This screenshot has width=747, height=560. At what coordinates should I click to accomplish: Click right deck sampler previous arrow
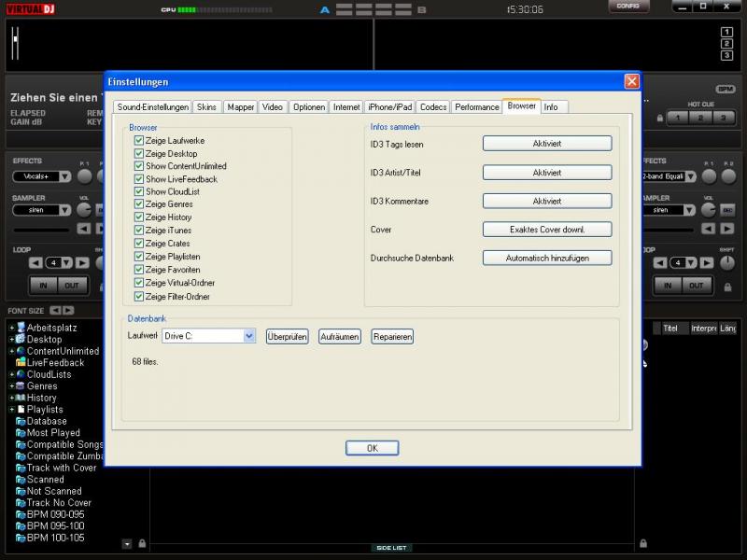pos(708,229)
